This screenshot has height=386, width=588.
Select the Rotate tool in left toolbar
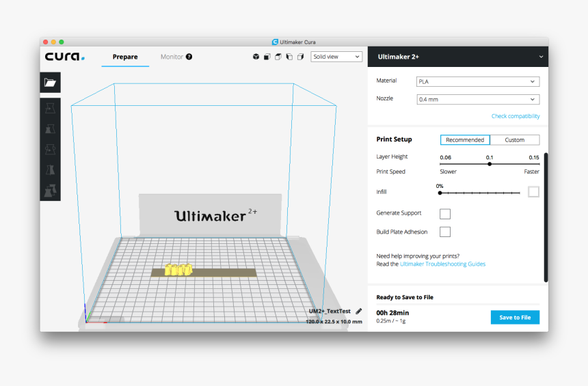(50, 150)
